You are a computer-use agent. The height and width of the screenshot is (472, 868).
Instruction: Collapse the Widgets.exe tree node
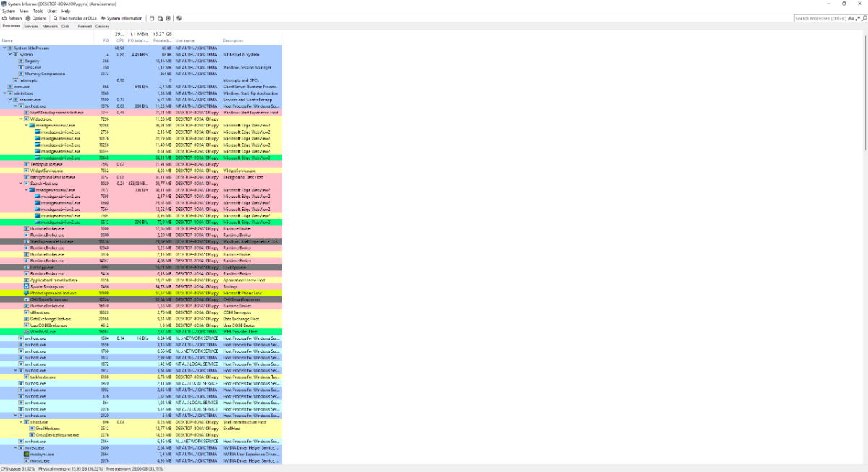pyautogui.click(x=22, y=119)
